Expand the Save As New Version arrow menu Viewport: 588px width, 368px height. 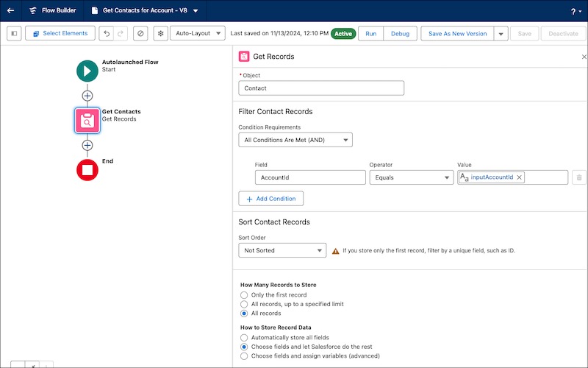[x=501, y=34]
